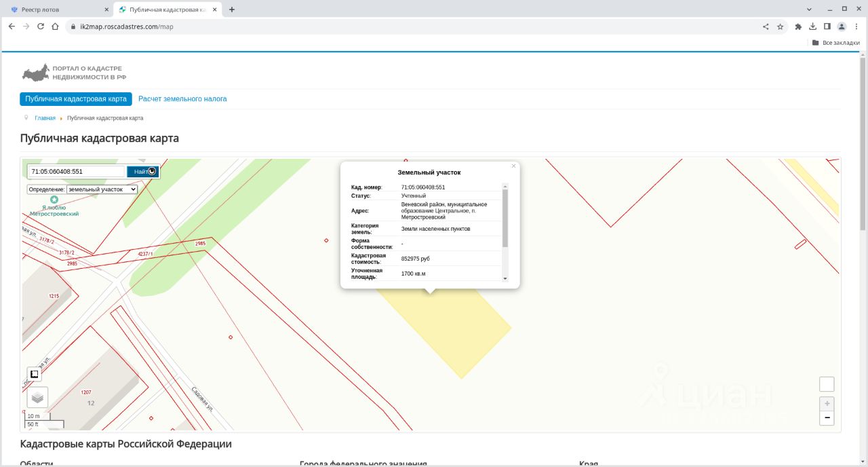Open the browser downloads icon

pyautogui.click(x=812, y=26)
